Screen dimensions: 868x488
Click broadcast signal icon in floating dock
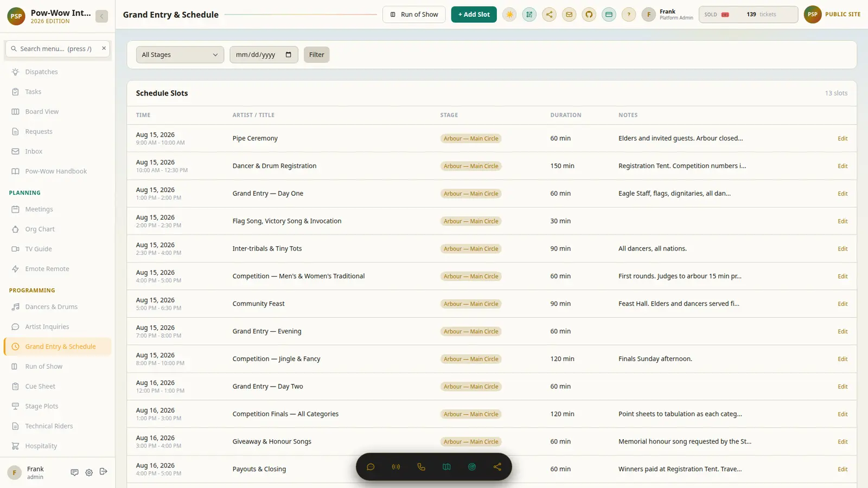click(396, 467)
